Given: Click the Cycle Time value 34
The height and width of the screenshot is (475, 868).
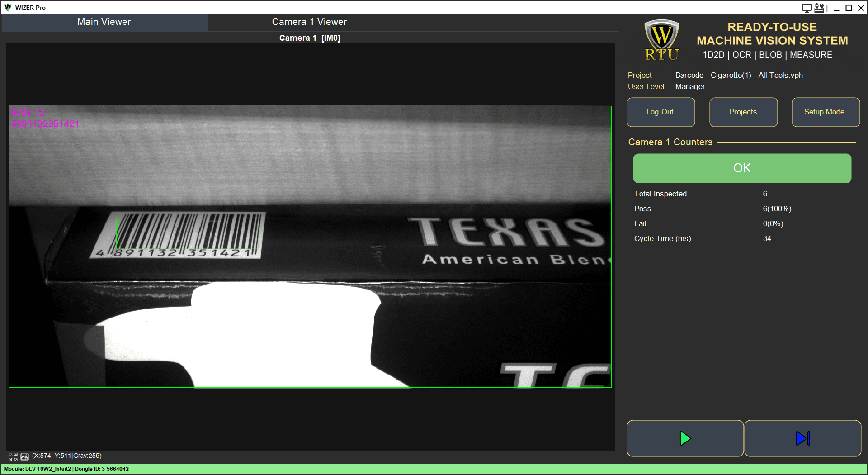Looking at the screenshot, I should click(x=767, y=238).
